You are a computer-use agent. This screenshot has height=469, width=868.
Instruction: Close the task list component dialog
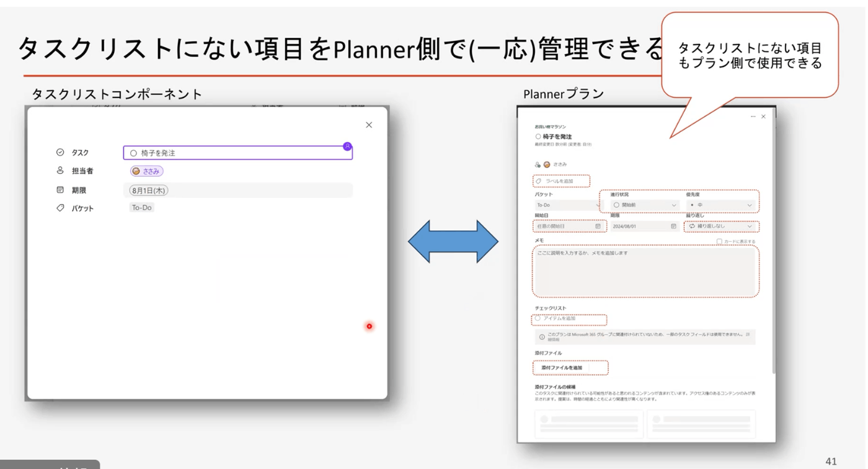coord(369,125)
